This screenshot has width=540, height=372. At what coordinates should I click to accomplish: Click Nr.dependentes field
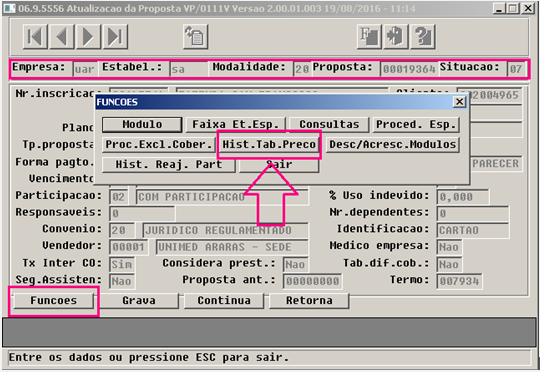472,214
